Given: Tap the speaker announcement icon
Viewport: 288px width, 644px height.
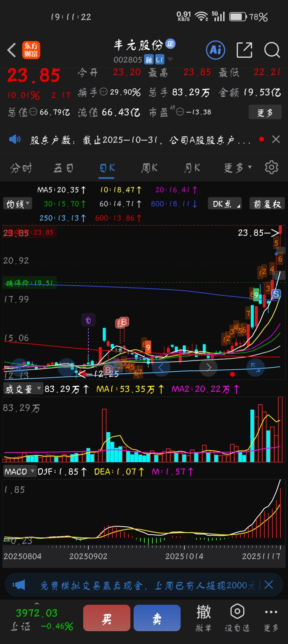Looking at the screenshot, I should [15, 139].
